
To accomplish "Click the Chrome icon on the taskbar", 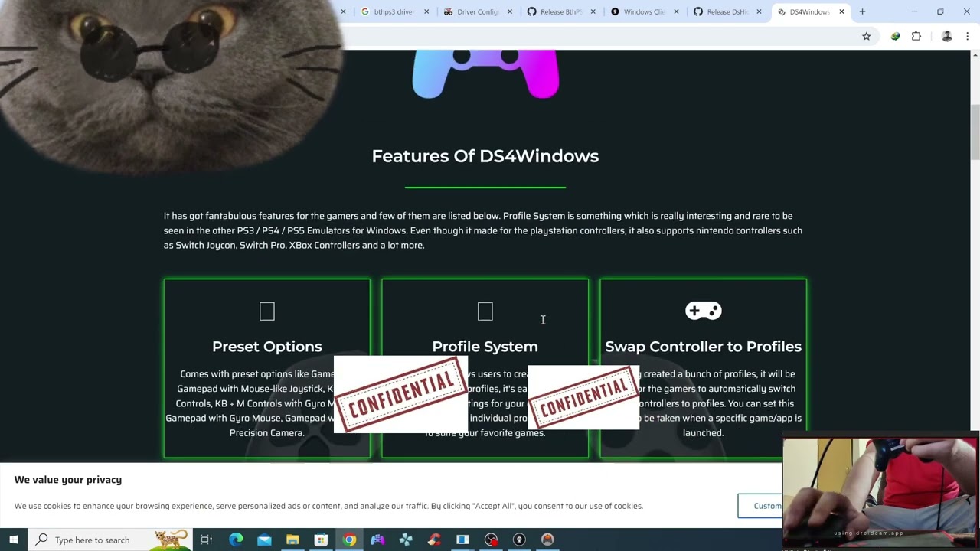I will tap(349, 540).
